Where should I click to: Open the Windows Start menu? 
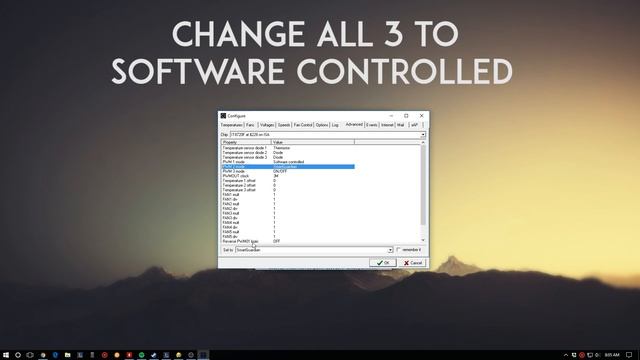coord(6,355)
